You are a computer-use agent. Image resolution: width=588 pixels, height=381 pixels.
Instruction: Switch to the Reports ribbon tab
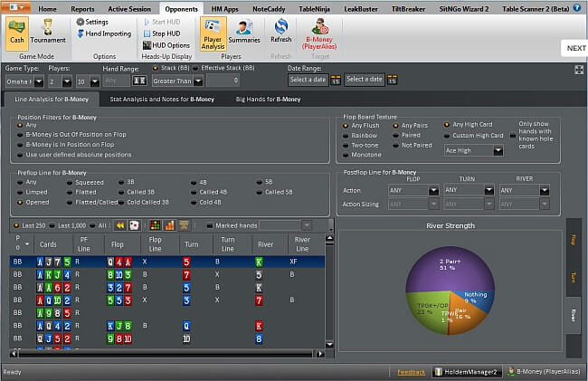(83, 8)
